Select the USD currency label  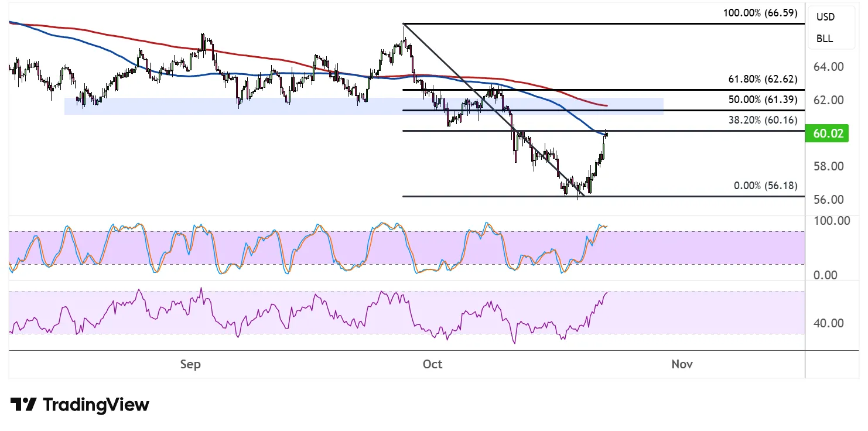[825, 17]
